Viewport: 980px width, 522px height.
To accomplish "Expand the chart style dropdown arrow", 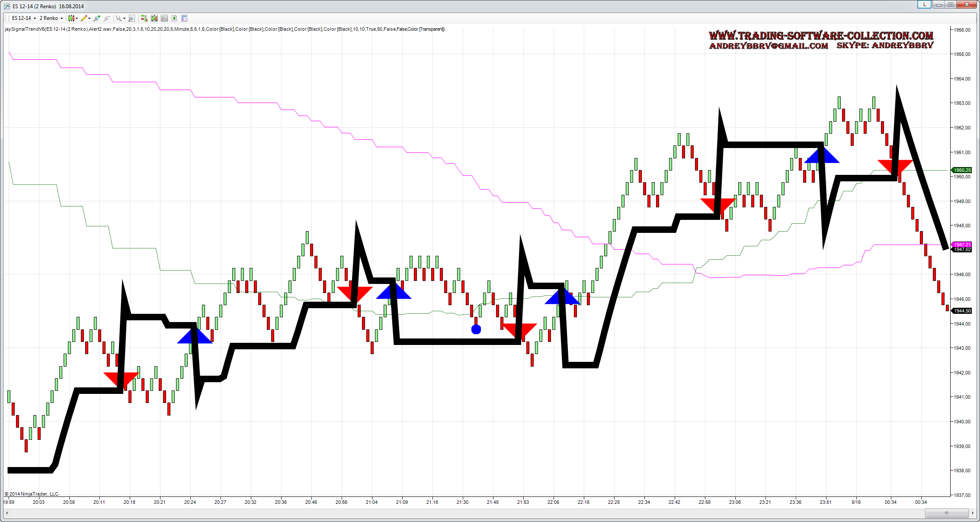I will tap(77, 18).
